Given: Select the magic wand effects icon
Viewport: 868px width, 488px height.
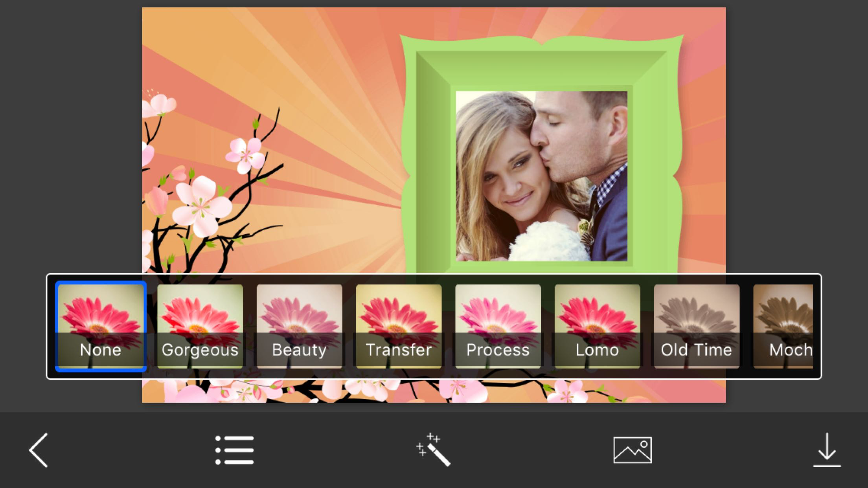Looking at the screenshot, I should [433, 450].
